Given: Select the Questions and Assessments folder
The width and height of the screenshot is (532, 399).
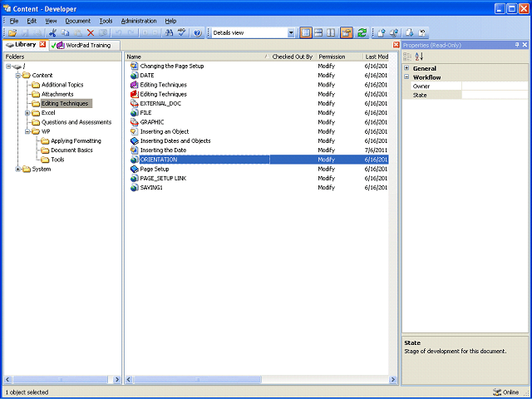Looking at the screenshot, I should tap(76, 122).
